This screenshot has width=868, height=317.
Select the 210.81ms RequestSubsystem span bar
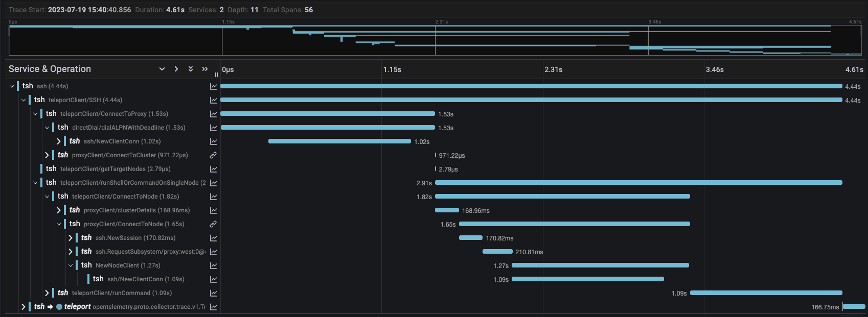click(x=497, y=252)
